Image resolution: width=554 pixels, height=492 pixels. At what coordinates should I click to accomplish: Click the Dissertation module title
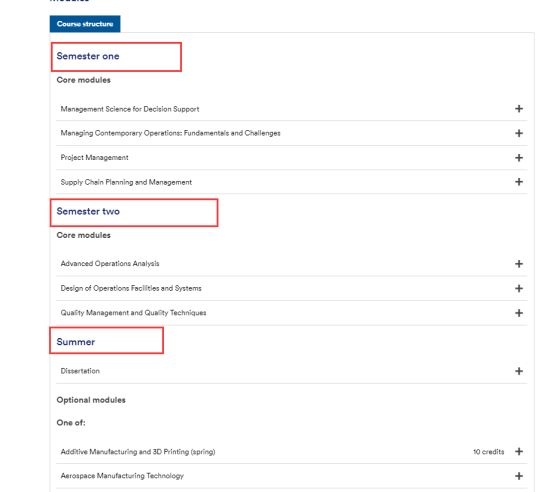pyautogui.click(x=80, y=371)
